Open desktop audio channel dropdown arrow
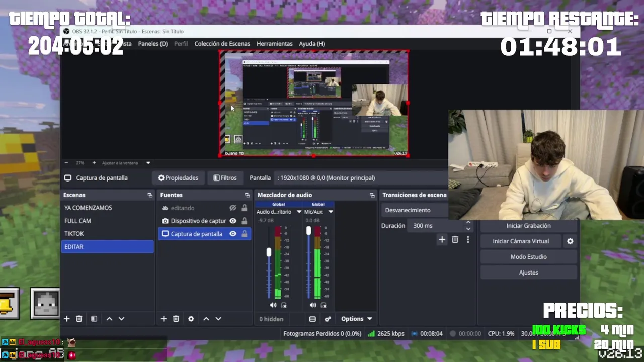 click(x=299, y=212)
